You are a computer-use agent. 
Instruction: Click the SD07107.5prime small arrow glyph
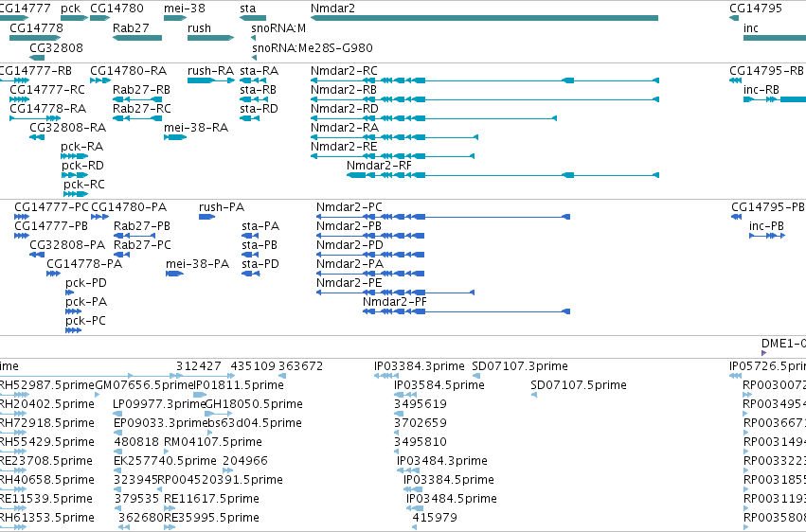[x=533, y=395]
